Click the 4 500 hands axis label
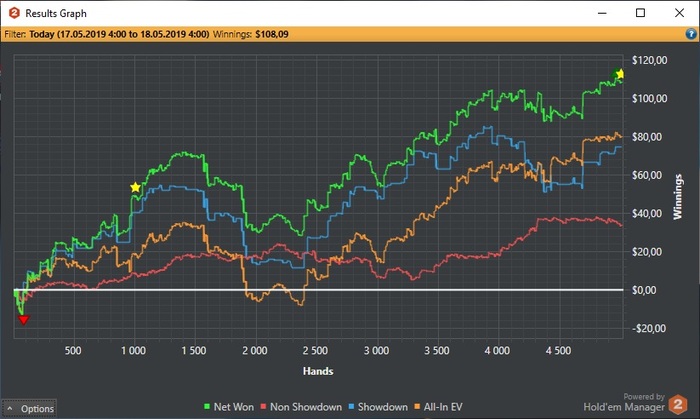700x419 pixels. 558,351
